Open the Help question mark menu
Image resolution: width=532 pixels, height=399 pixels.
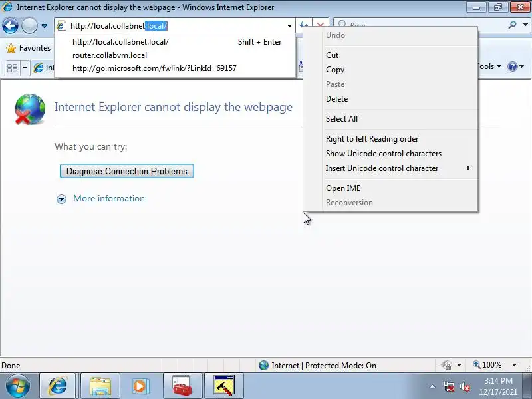point(516,66)
